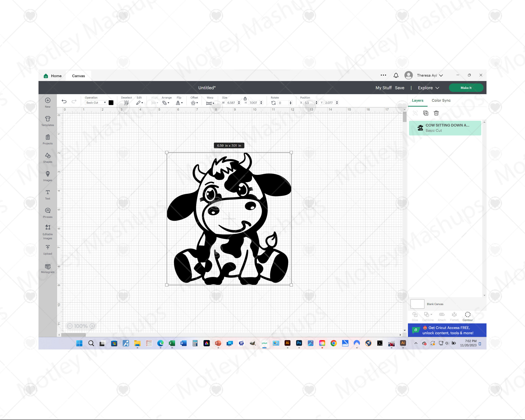Viewport: 525px width, 420px height.
Task: Toggle notification bell
Action: [396, 75]
